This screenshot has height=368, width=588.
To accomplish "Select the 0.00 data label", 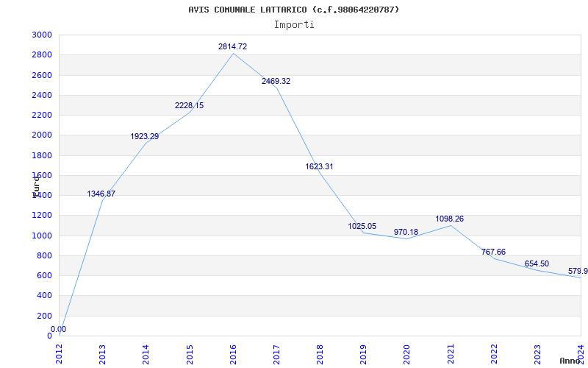I will click(59, 329).
